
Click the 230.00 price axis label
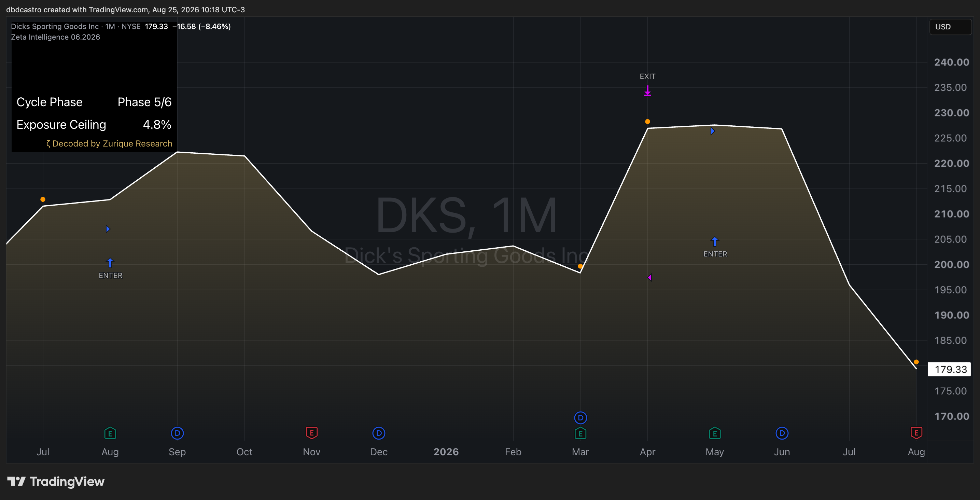951,113
